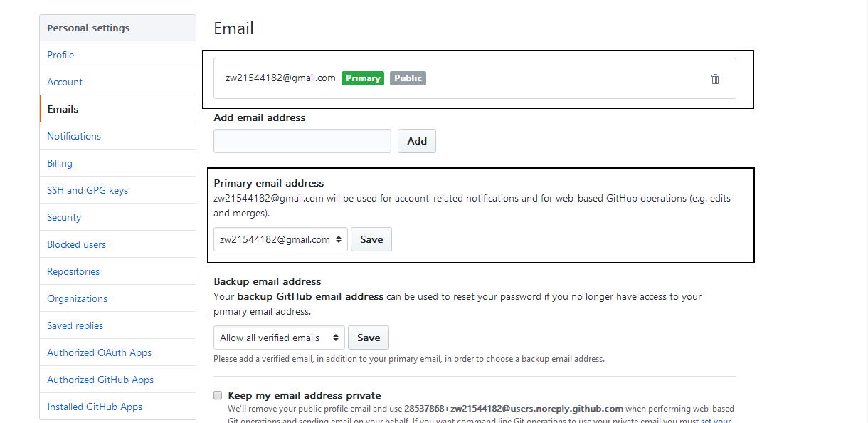Expand the Allow all verified emails dropdown
The width and height of the screenshot is (868, 423).
coord(279,338)
